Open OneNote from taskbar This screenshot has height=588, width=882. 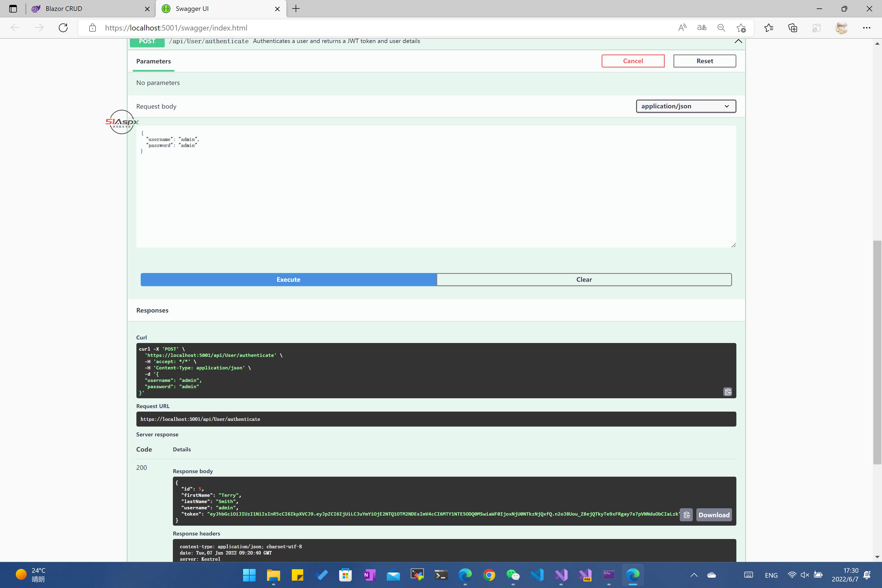(x=369, y=575)
